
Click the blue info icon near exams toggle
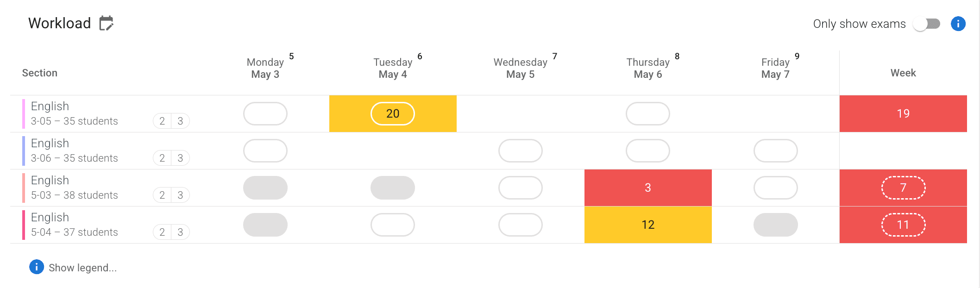(958, 24)
